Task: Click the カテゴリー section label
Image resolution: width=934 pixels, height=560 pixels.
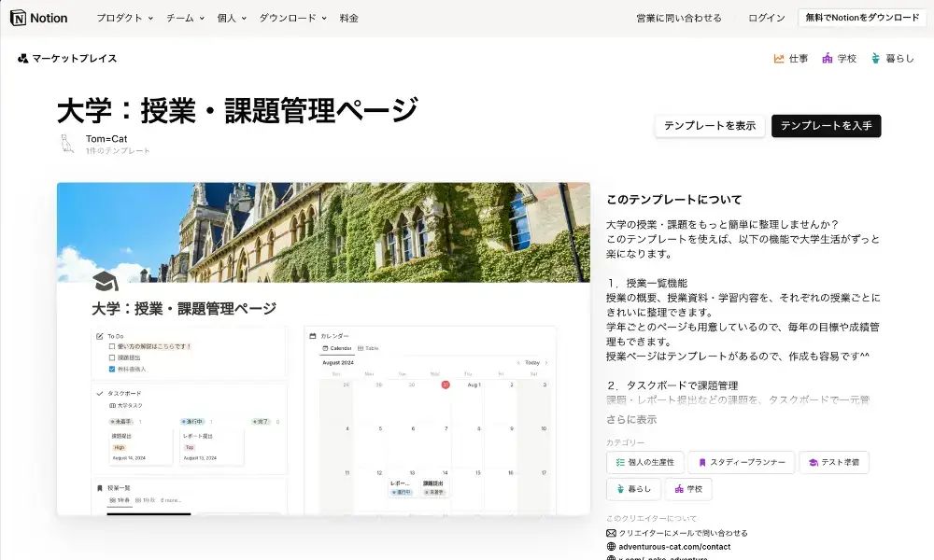Action: [626, 442]
